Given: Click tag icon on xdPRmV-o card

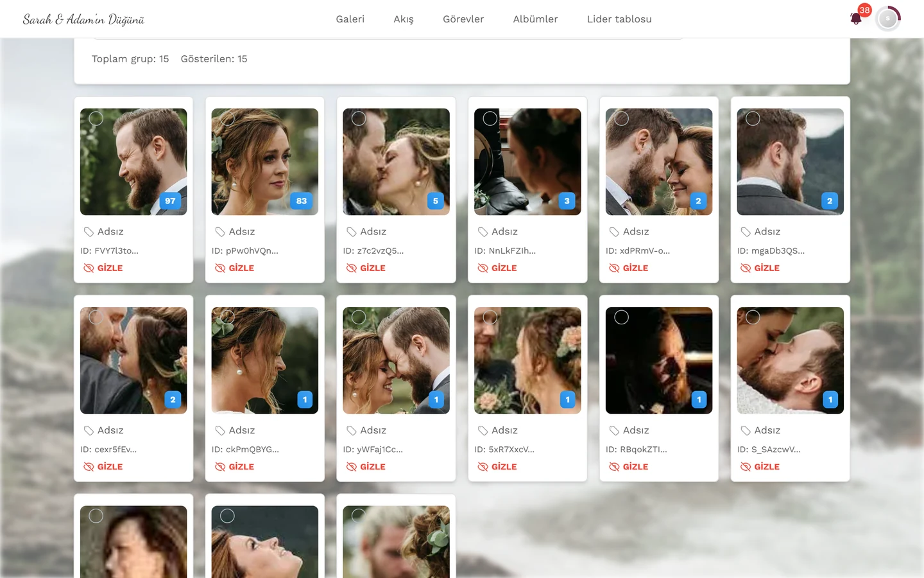Looking at the screenshot, I should pos(614,232).
